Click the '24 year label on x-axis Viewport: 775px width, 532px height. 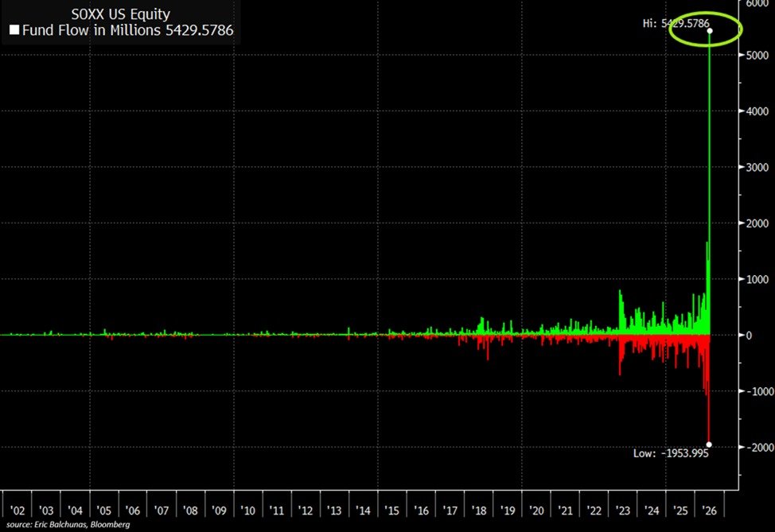click(652, 511)
